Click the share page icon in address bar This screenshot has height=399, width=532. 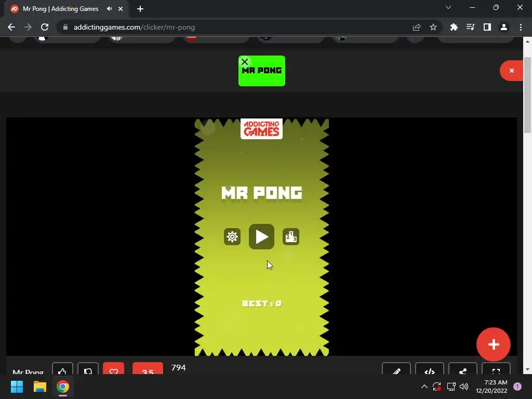(417, 27)
